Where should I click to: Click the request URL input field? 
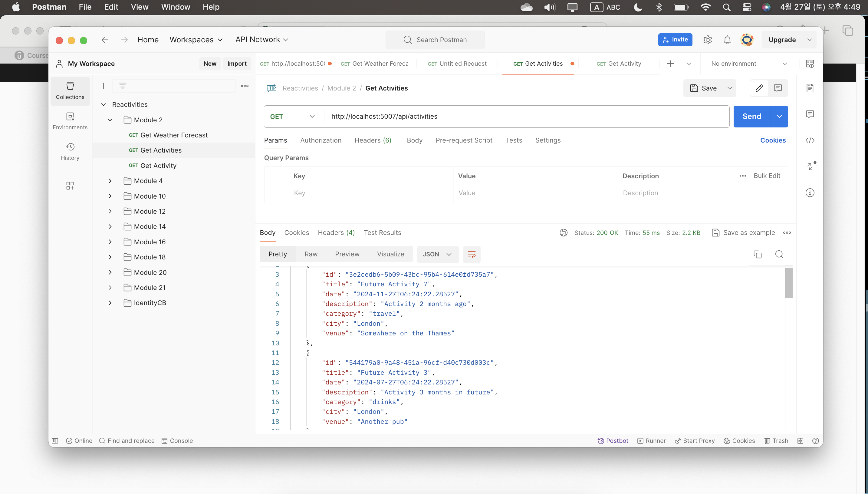[475, 116]
